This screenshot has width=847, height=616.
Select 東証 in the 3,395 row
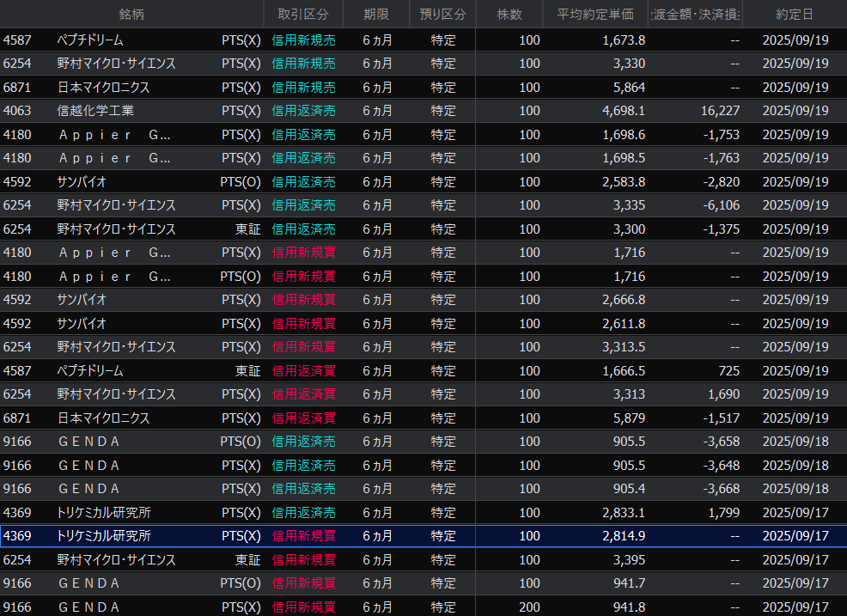(248, 560)
